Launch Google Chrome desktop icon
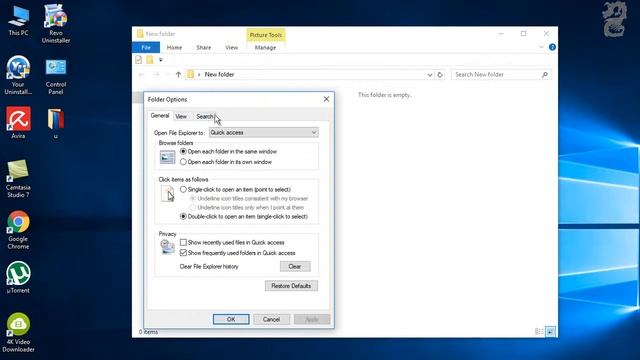This screenshot has width=640, height=360. 18,230
